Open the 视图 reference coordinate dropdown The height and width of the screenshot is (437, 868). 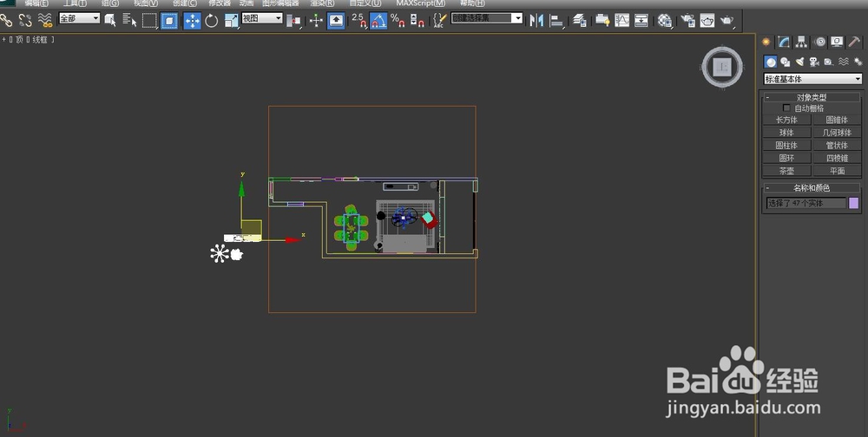point(262,18)
